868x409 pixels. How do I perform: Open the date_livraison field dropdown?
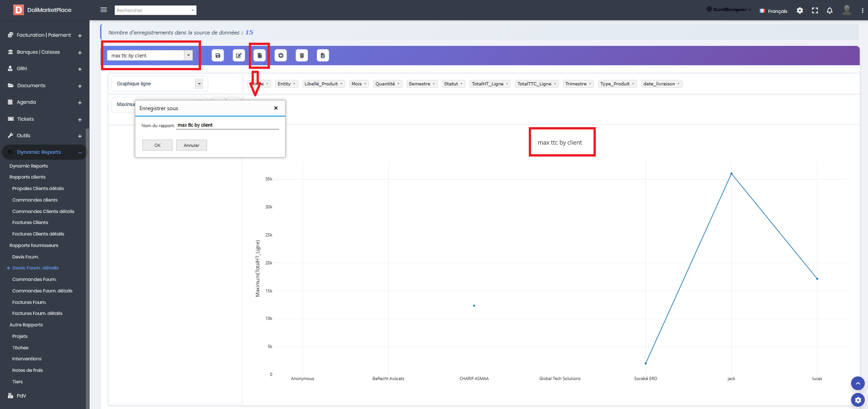pos(661,84)
